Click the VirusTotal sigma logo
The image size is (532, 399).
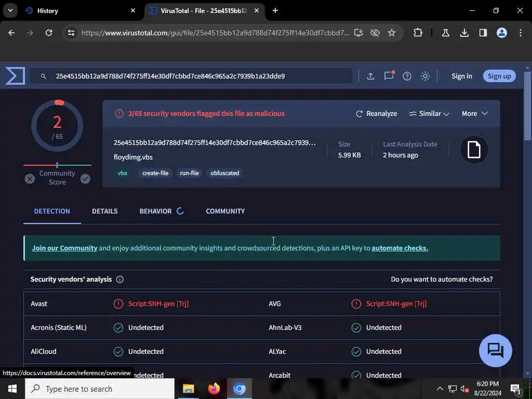click(x=15, y=76)
